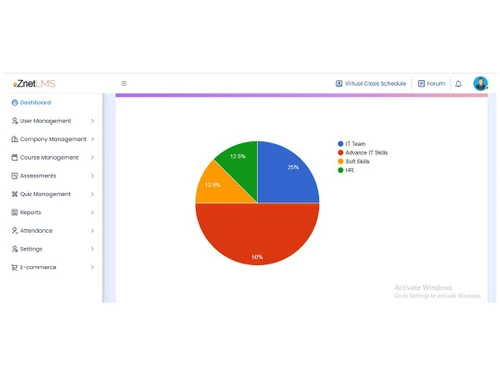Image resolution: width=500 pixels, height=375 pixels.
Task: Click 'Soft Skills' legend text
Action: pos(357,161)
